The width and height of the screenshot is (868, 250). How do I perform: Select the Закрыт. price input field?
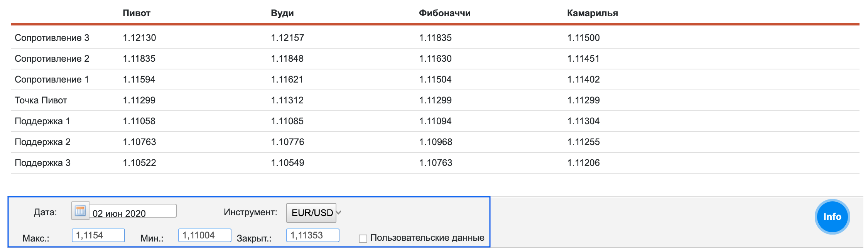tap(312, 235)
